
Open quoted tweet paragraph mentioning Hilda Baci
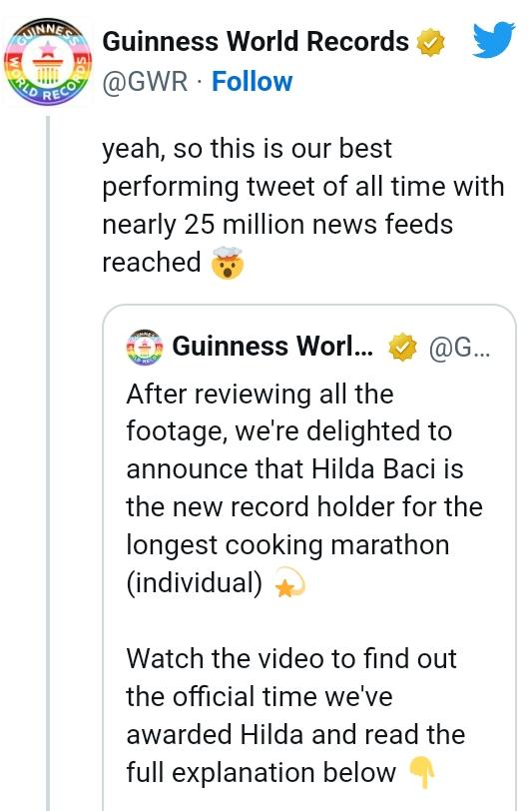(304, 488)
